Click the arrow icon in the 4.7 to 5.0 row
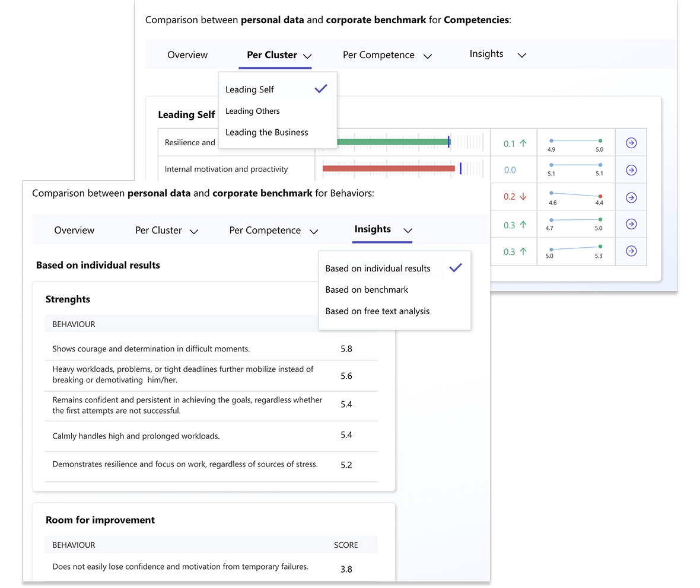This screenshot has height=588, width=700. (631, 224)
